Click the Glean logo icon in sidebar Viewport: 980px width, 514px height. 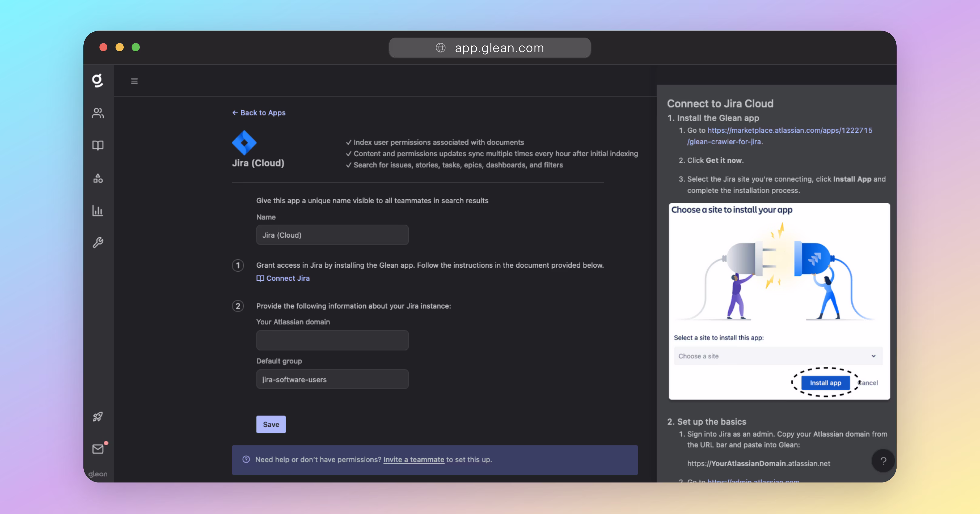[x=98, y=80]
